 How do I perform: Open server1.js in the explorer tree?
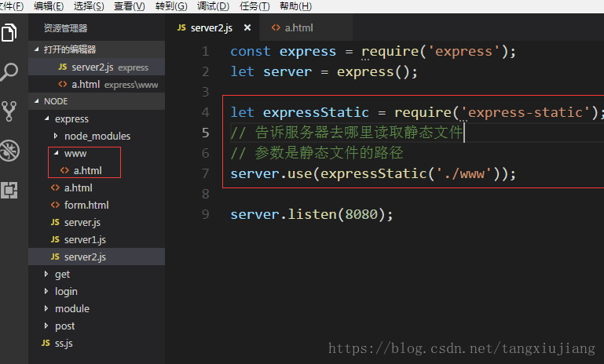pos(97,240)
